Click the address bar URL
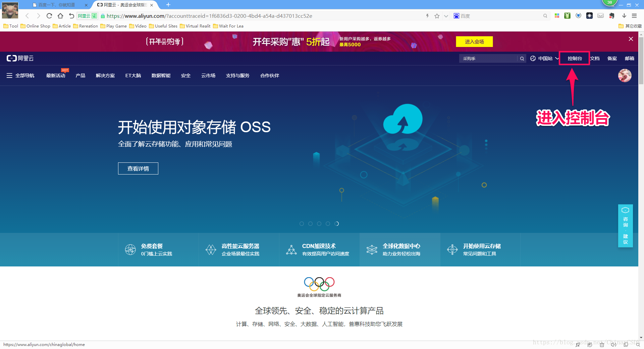 209,16
